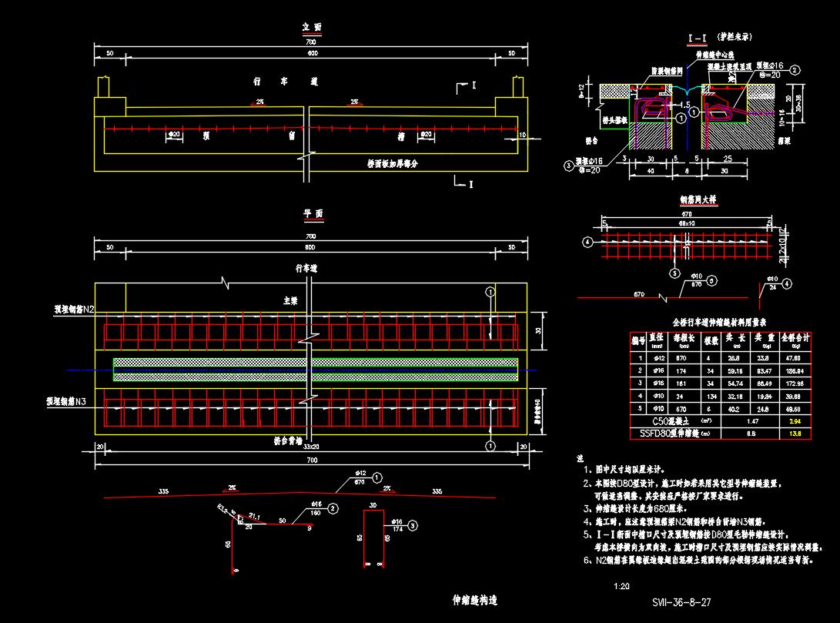
Task: Select the 平面 plan view title
Action: pos(311,214)
